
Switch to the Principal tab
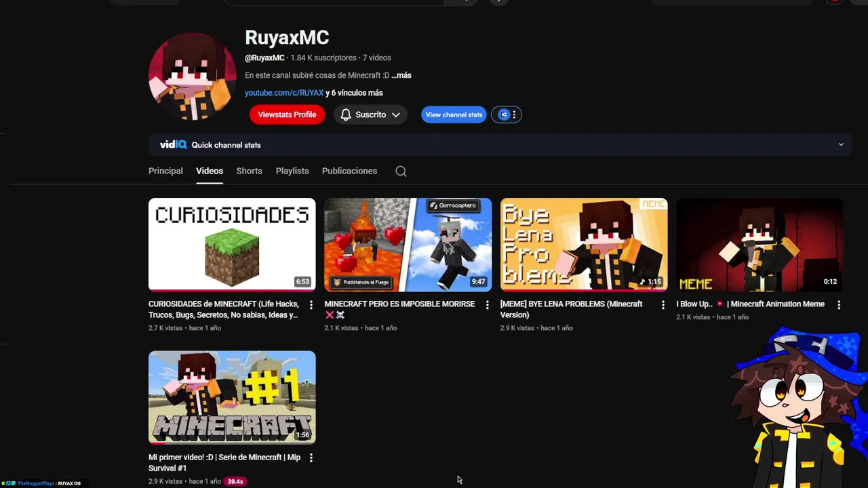tap(165, 171)
